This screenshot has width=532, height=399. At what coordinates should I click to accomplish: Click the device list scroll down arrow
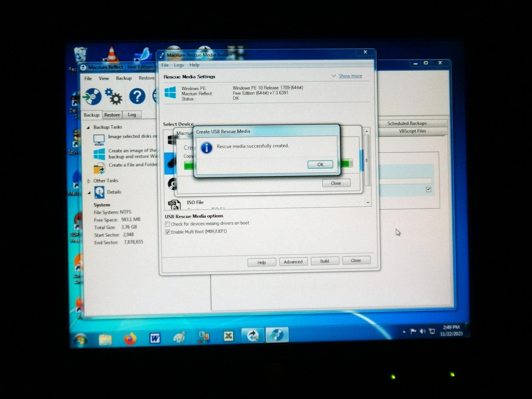(368, 203)
